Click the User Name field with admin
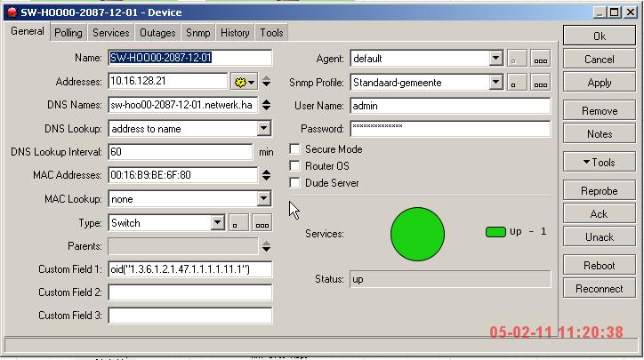Image resolution: width=644 pixels, height=360 pixels. [450, 106]
